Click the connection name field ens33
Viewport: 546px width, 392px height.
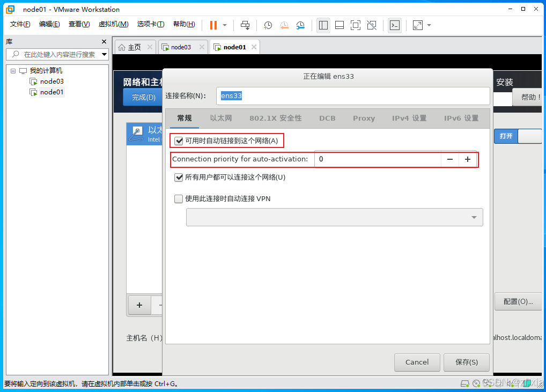tap(353, 96)
